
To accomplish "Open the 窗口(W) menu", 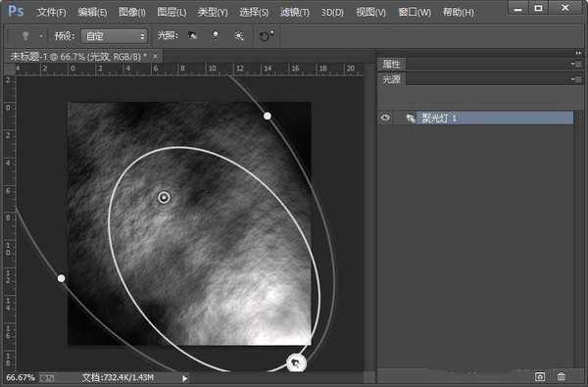I will point(415,13).
